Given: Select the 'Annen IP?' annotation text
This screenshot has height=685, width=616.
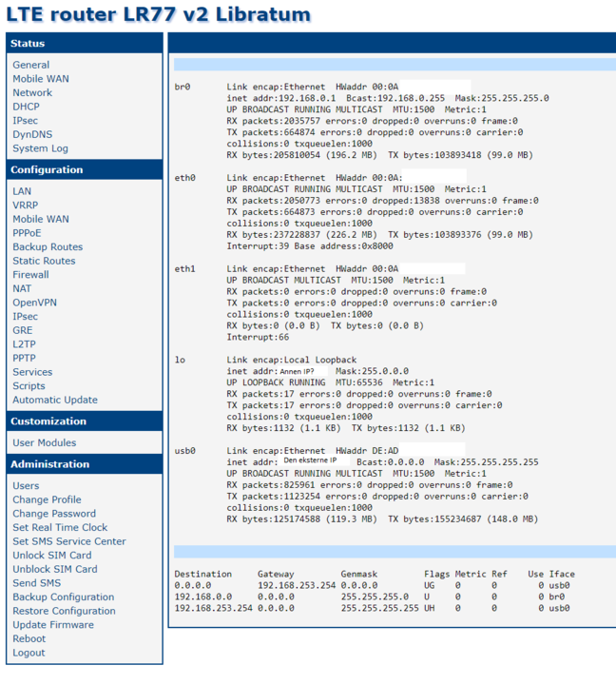Looking at the screenshot, I should click(x=297, y=371).
